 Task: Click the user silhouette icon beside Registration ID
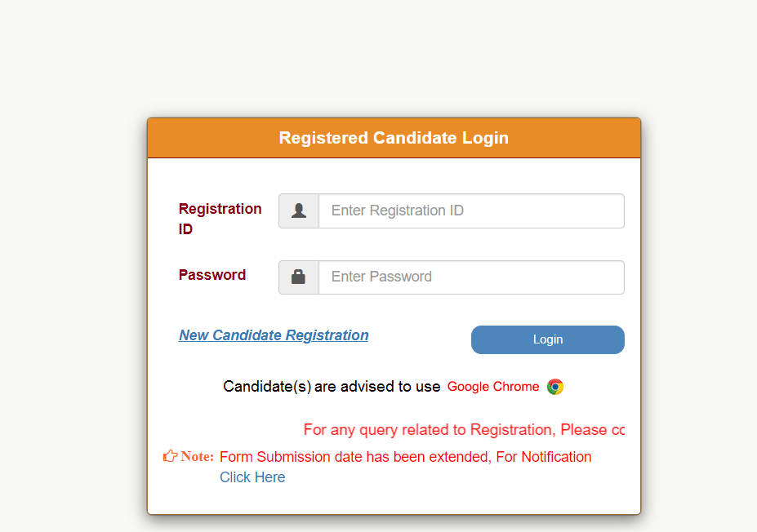point(299,211)
